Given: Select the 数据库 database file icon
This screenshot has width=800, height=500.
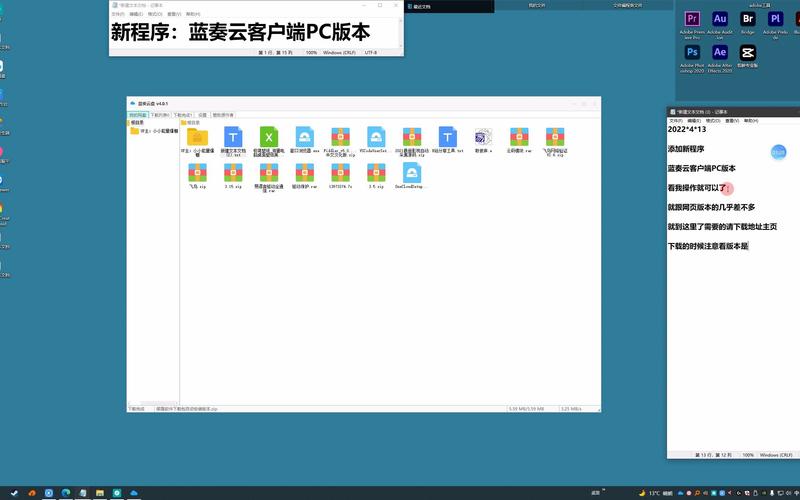Looking at the screenshot, I should [483, 137].
